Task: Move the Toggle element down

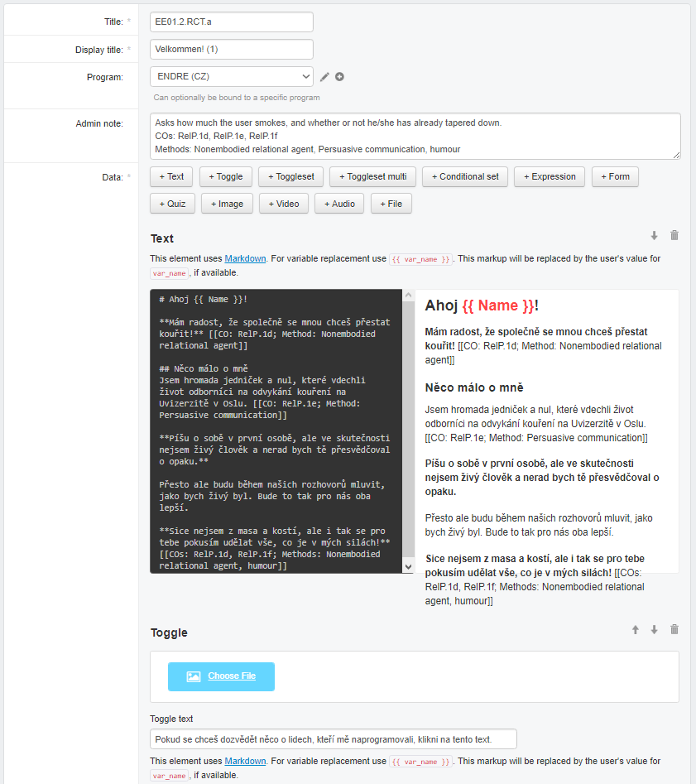Action: (x=654, y=630)
